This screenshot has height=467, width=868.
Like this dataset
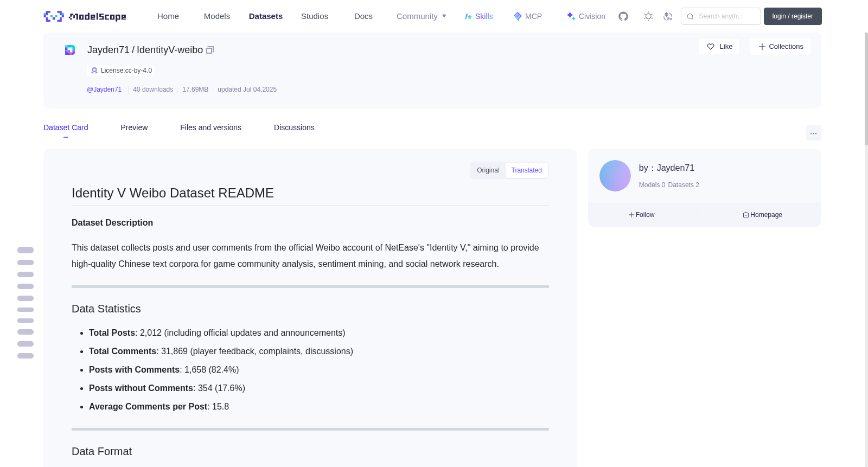pyautogui.click(x=719, y=47)
